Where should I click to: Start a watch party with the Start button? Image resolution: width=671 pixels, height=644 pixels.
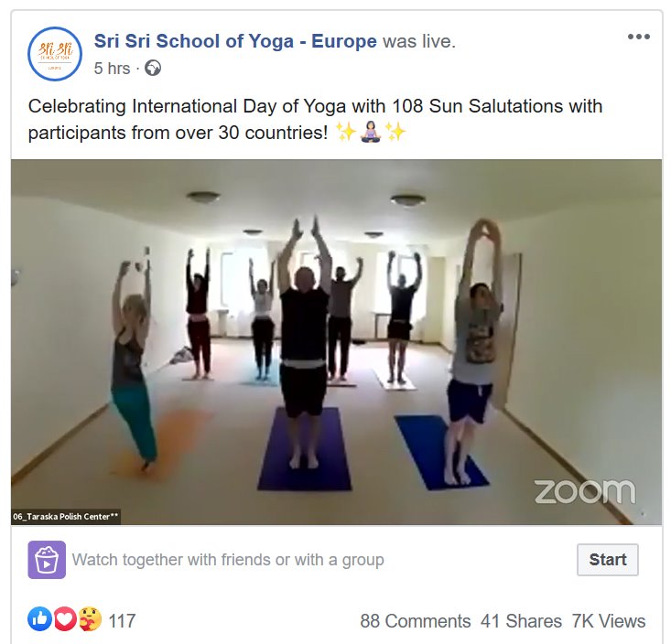[x=607, y=559]
